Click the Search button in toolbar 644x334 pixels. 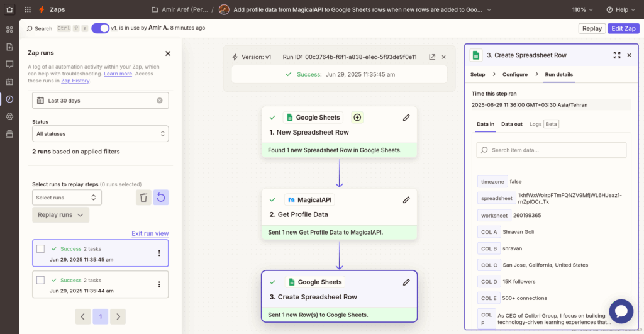40,28
